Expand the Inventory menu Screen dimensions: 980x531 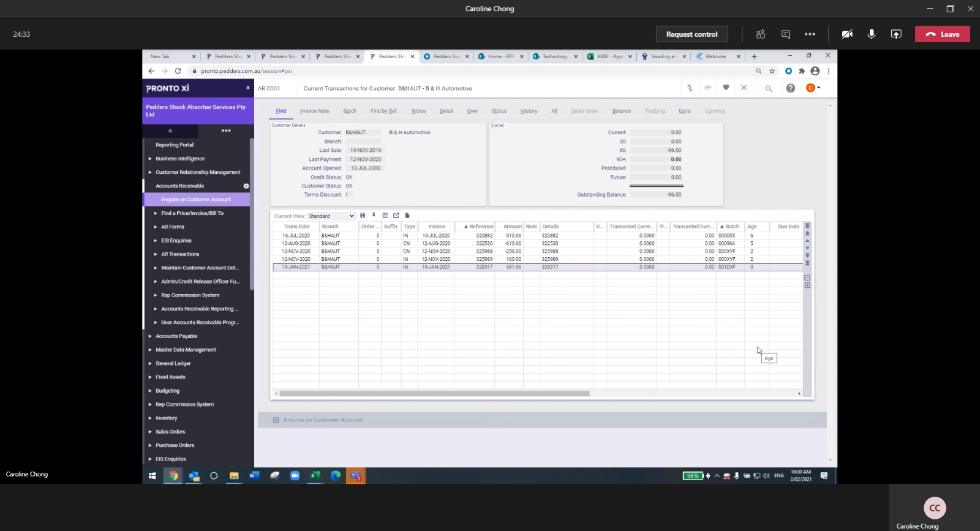pyautogui.click(x=166, y=418)
